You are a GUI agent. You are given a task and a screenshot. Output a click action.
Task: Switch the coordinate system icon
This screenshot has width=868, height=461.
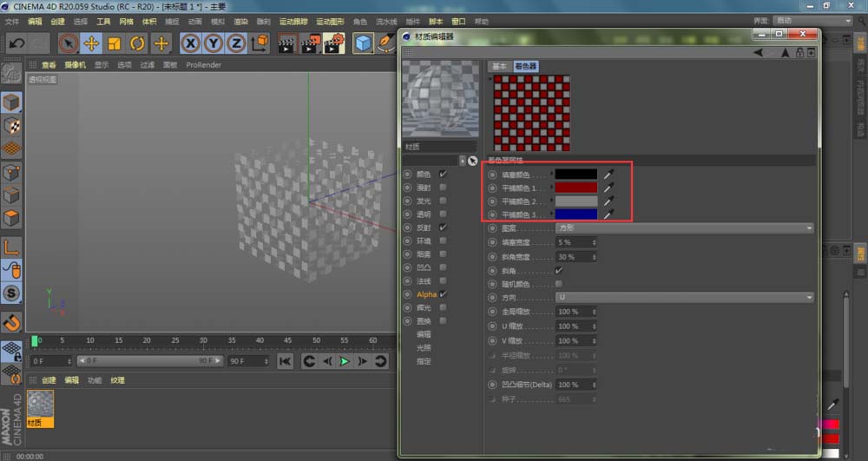point(260,43)
